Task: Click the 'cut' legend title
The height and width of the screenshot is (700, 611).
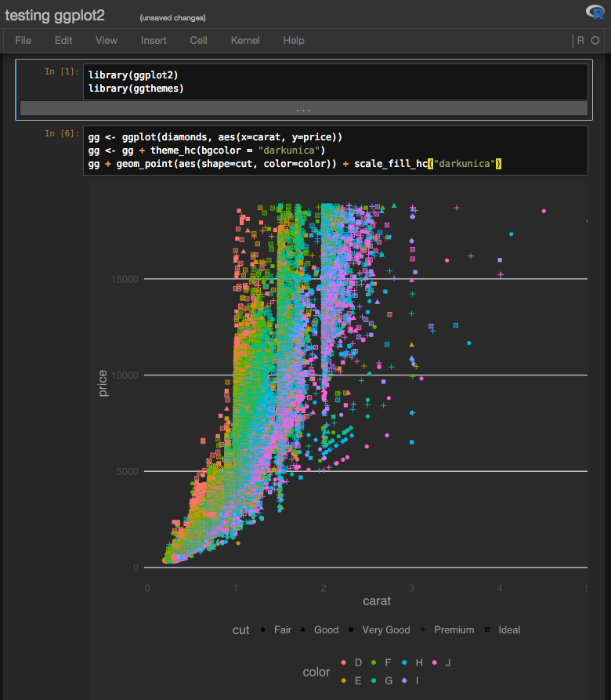Action: (x=240, y=630)
